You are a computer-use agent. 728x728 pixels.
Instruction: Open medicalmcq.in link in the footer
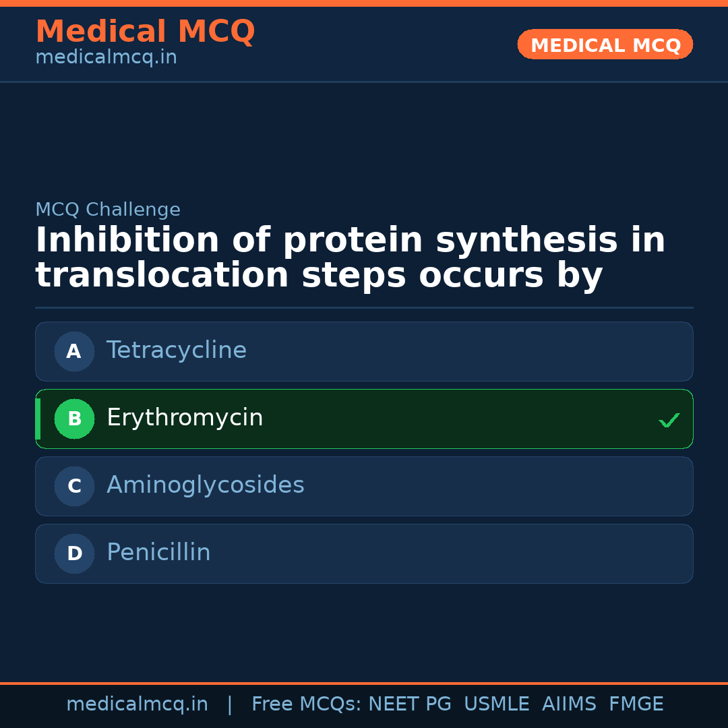137,704
